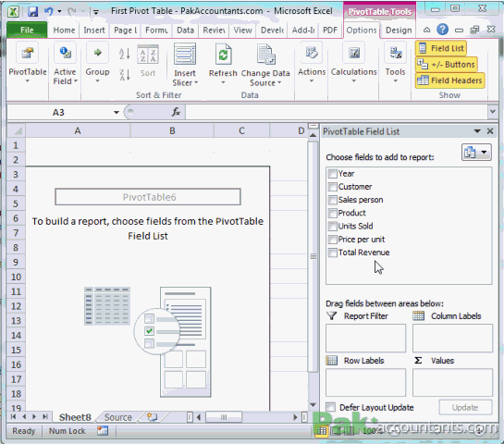Click the Undo arrow icon
This screenshot has height=444, width=504.
(x=48, y=12)
